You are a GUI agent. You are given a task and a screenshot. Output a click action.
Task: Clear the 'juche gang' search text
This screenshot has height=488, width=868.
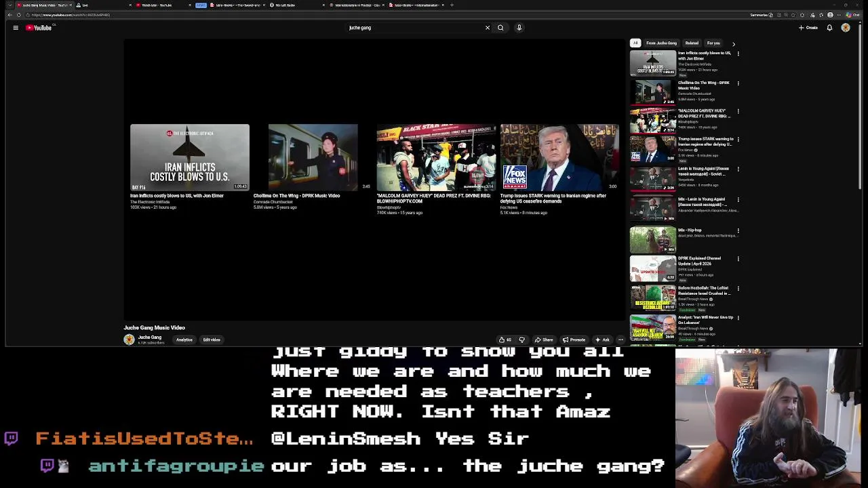pos(487,28)
